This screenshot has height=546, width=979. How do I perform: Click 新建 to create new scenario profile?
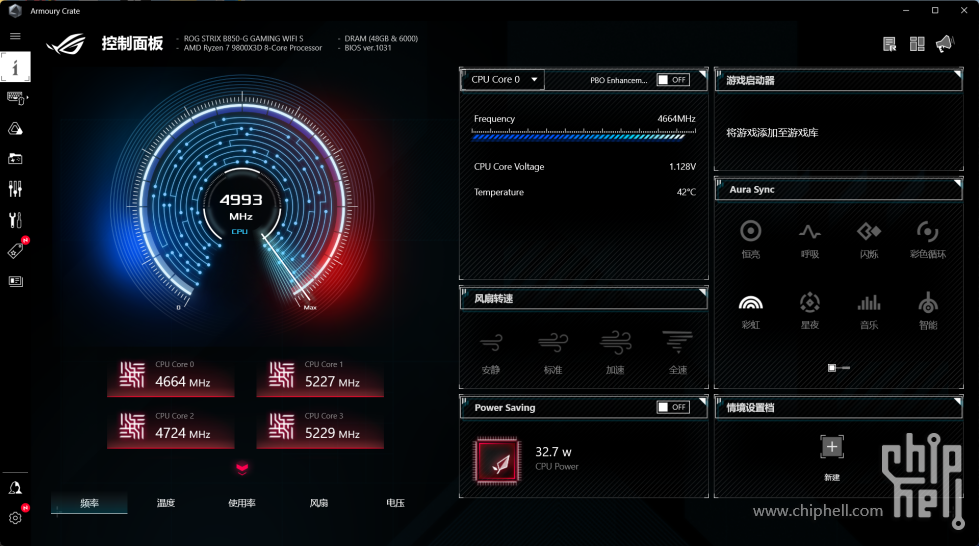832,457
